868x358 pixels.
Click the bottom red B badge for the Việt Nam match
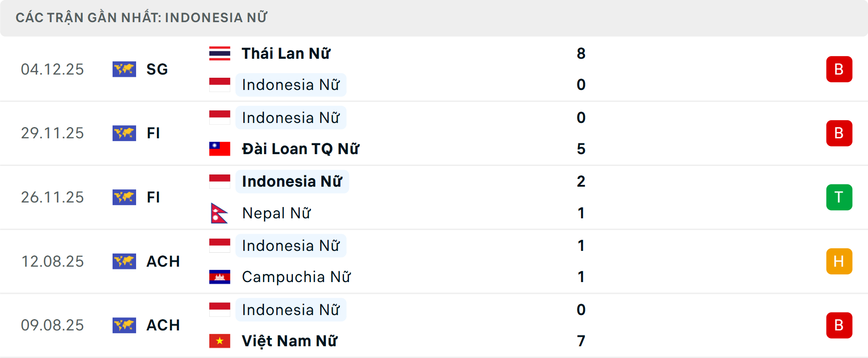point(840,325)
